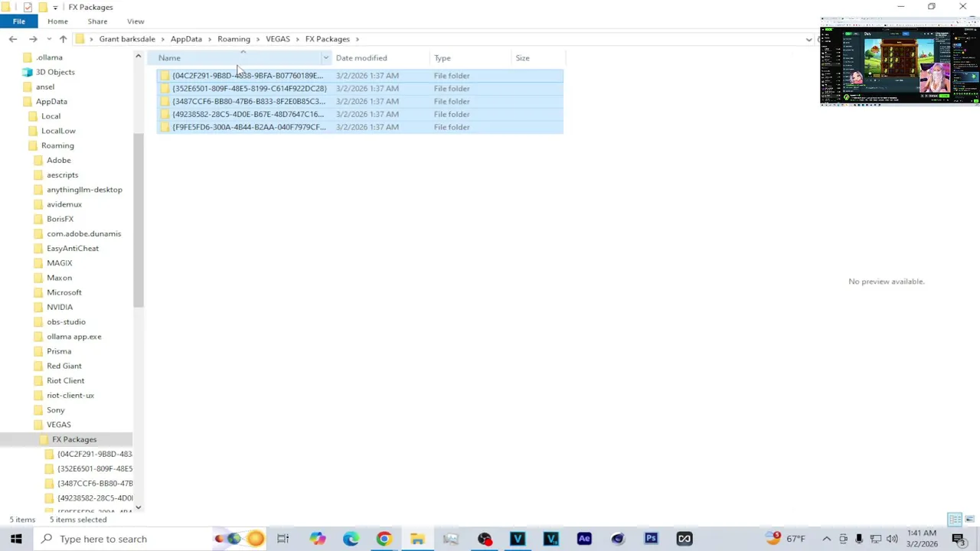Click navigation pane scroll up arrow
980x551 pixels.
[x=138, y=56]
